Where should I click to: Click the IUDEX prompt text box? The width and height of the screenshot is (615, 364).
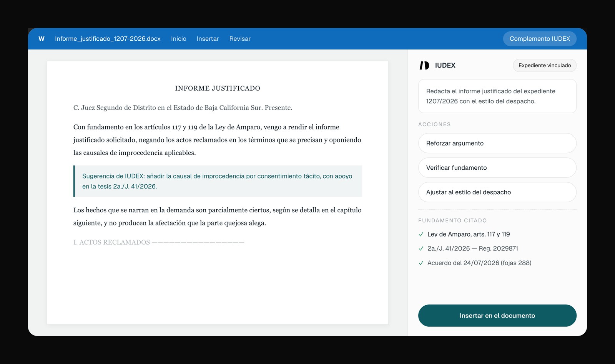497,96
